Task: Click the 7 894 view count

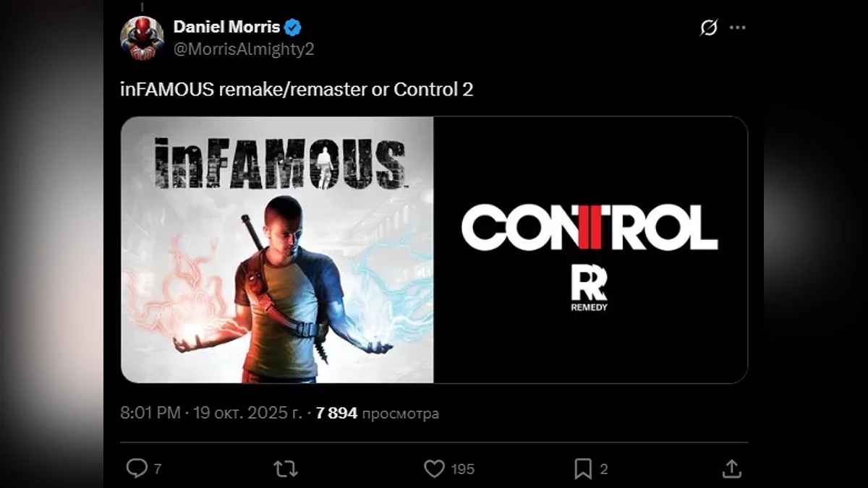Action: tap(336, 413)
